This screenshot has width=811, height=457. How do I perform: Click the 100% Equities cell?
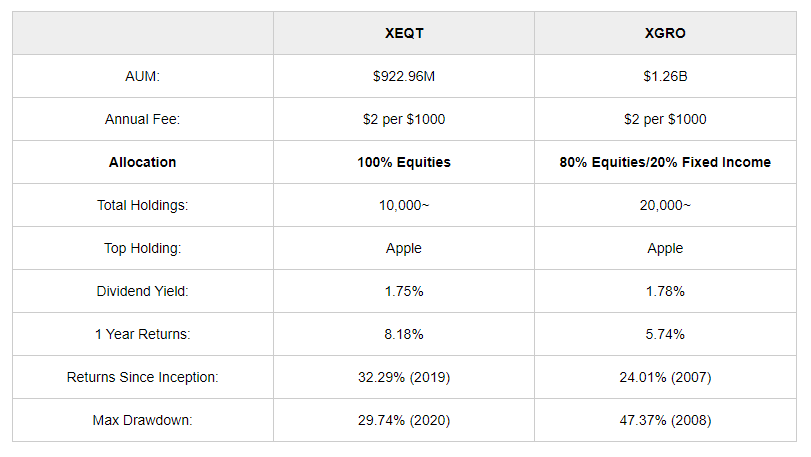[x=404, y=162]
